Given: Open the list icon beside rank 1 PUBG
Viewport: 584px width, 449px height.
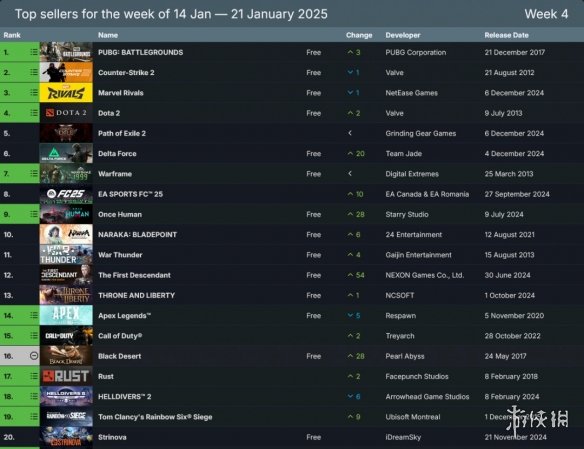Looking at the screenshot, I should coord(34,52).
